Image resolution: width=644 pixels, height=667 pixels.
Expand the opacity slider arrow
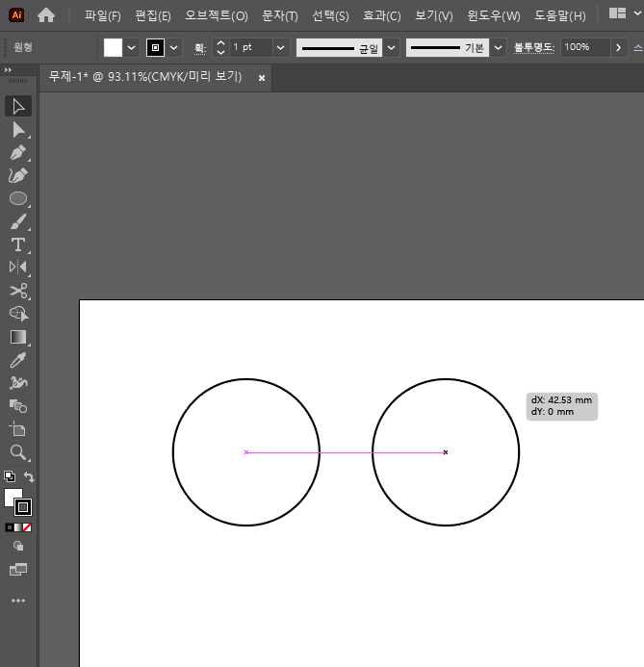coord(618,48)
